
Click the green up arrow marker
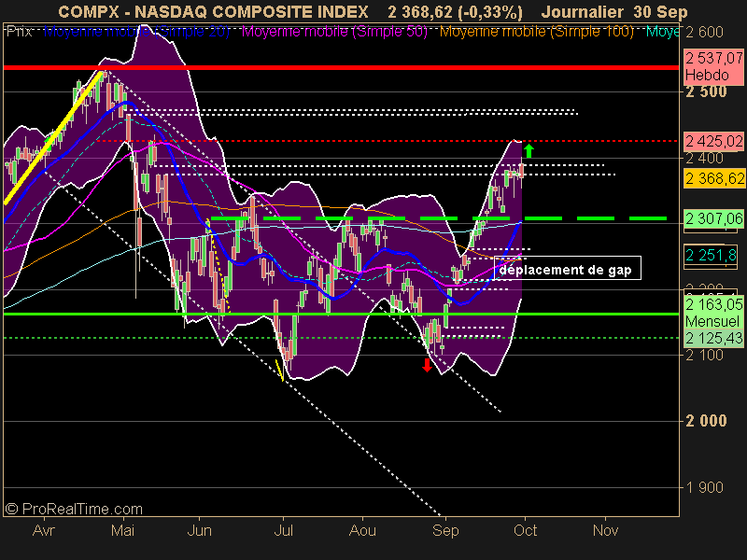(x=529, y=150)
